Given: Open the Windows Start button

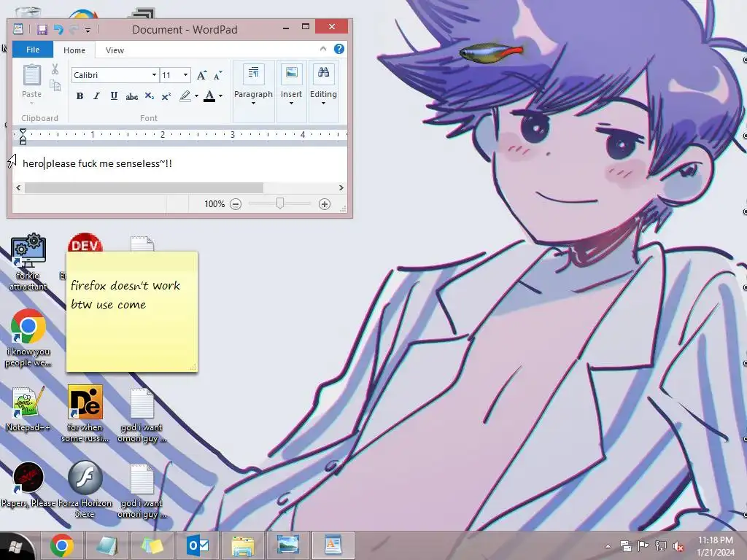Looking at the screenshot, I should [15, 547].
